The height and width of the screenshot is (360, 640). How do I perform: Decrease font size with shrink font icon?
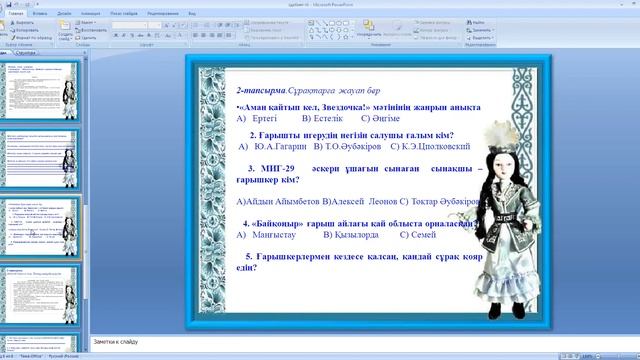pyautogui.click(x=173, y=25)
